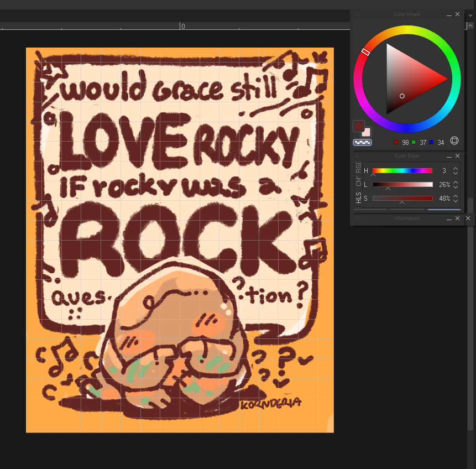Open the Information panel menu icon
The image size is (476, 469).
coord(357,218)
